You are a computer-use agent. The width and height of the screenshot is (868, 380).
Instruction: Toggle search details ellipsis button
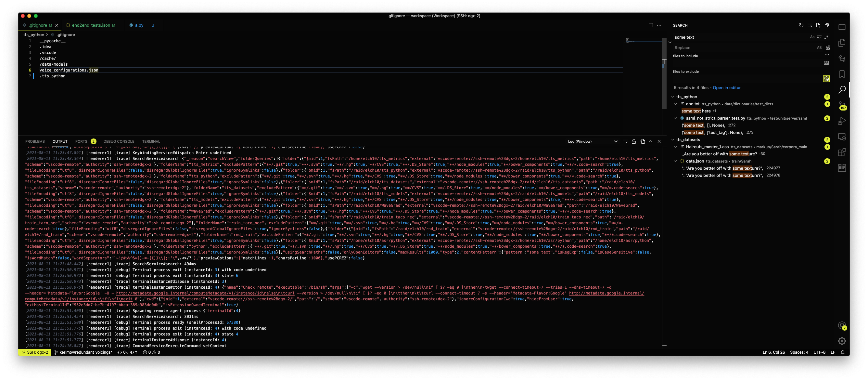tap(826, 55)
